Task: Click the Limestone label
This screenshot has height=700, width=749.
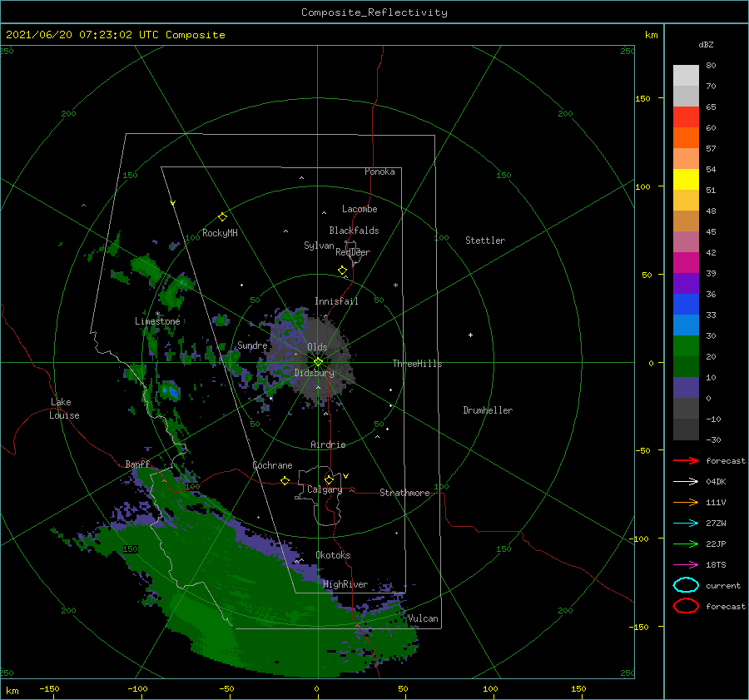Action: coord(157,321)
